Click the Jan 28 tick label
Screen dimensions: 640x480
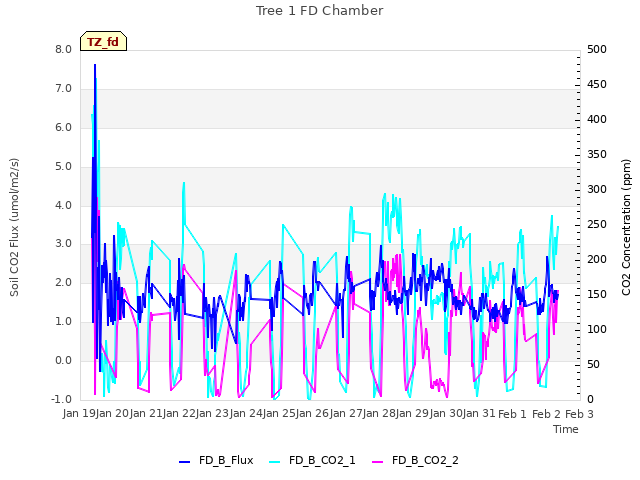379,414
